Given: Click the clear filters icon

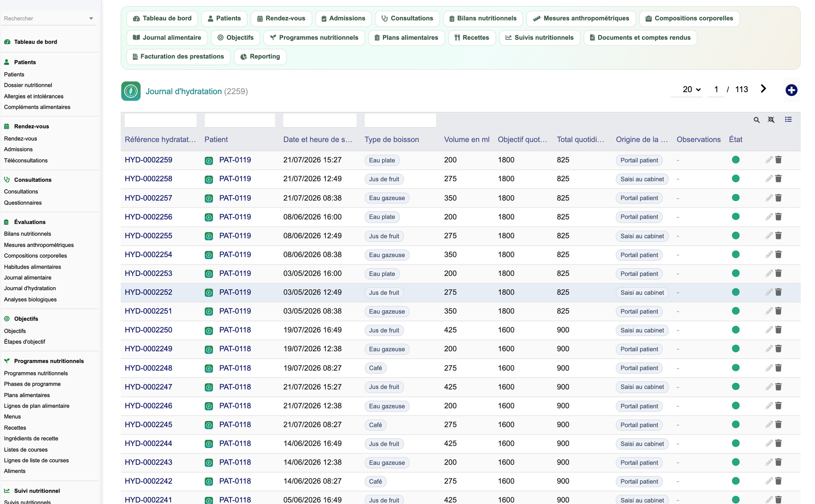Looking at the screenshot, I should tap(771, 120).
